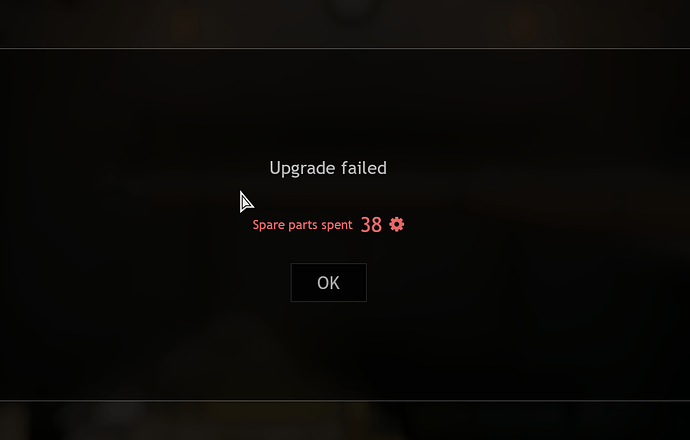Close the popup using the OK button
Screen dimensions: 690x440
pos(328,282)
